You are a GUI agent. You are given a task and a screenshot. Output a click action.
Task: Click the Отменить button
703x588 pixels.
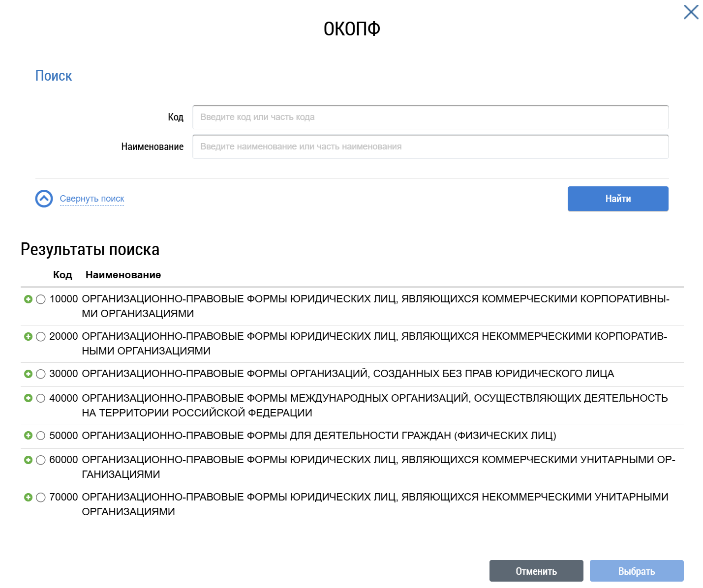coord(536,571)
